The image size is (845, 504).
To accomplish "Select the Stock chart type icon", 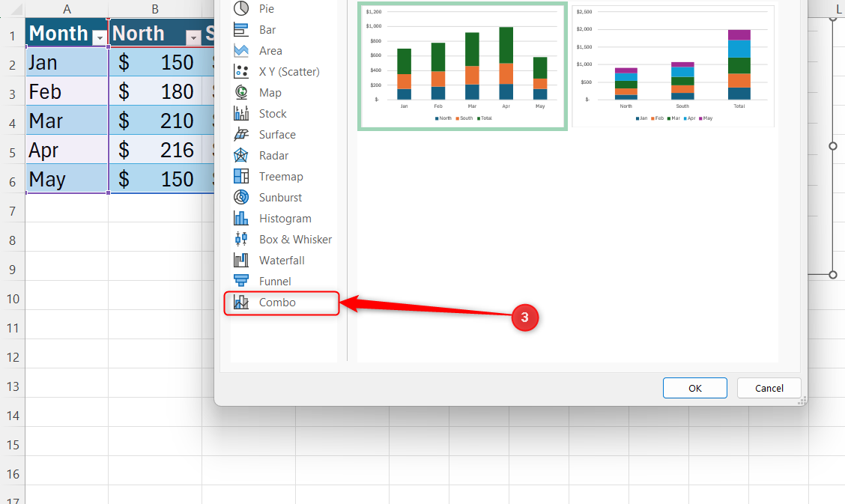I will click(x=241, y=114).
